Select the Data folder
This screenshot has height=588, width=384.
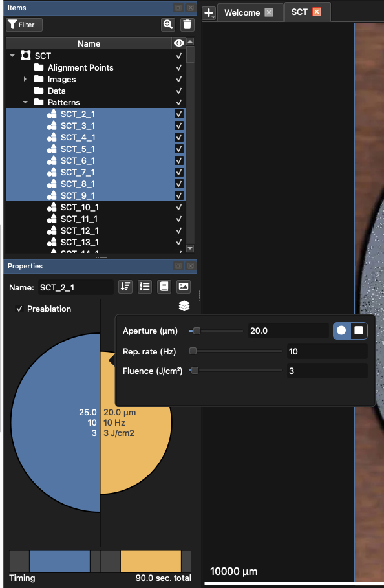click(x=57, y=91)
